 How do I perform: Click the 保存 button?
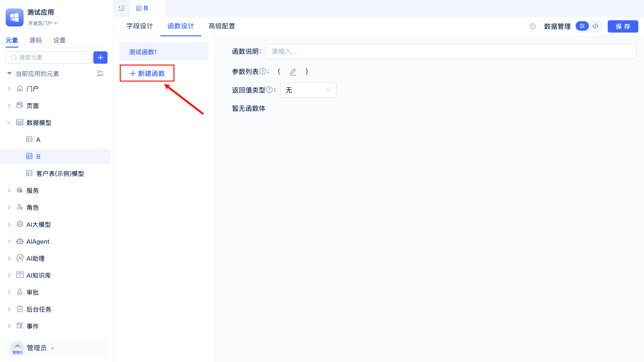[623, 26]
